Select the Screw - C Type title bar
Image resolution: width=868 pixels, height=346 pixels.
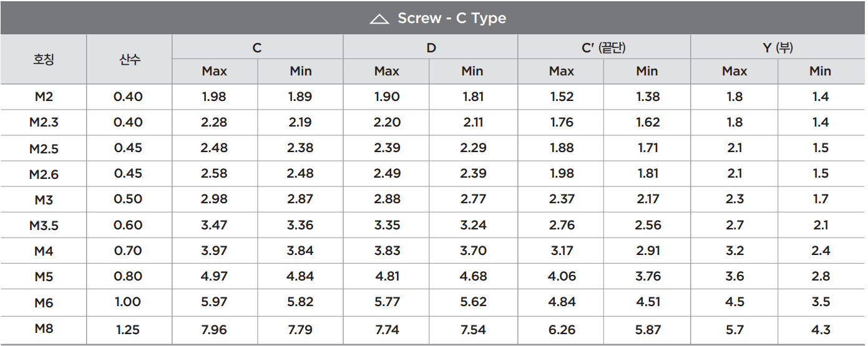(x=434, y=18)
